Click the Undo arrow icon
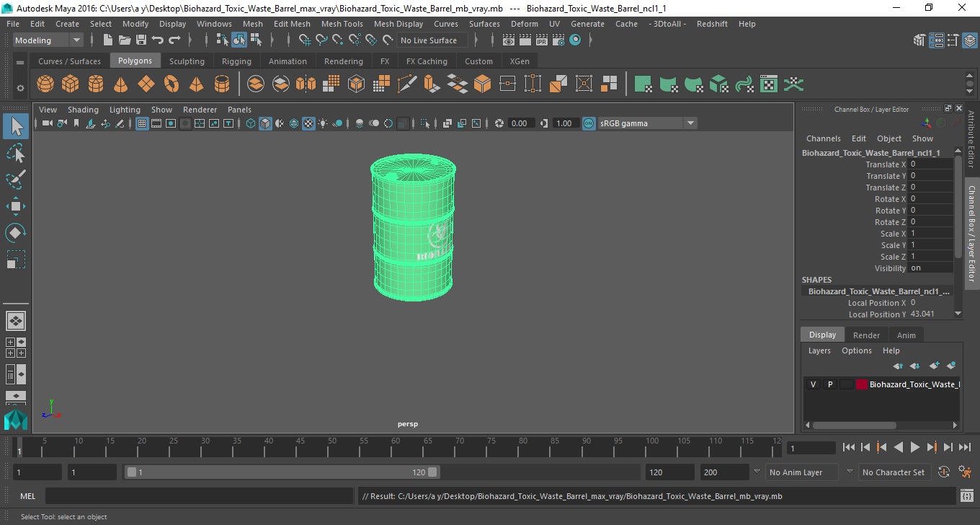The width and height of the screenshot is (980, 525). pos(158,40)
